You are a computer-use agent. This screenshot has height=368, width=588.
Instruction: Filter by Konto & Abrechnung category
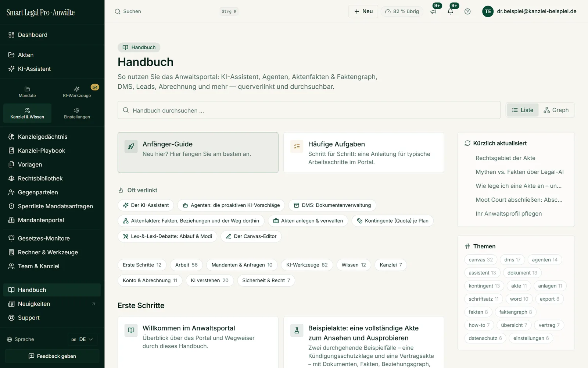[150, 280]
